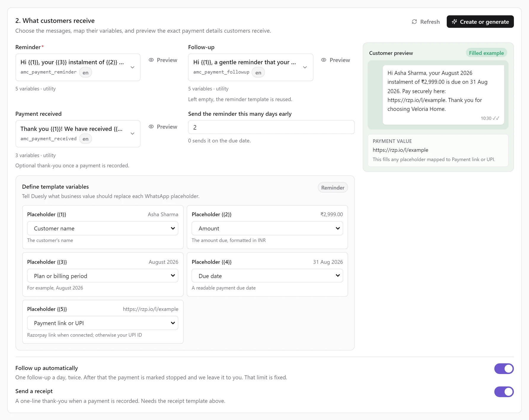This screenshot has width=529, height=420.
Task: Click the 'Follow up automatically' label
Action: (47, 368)
